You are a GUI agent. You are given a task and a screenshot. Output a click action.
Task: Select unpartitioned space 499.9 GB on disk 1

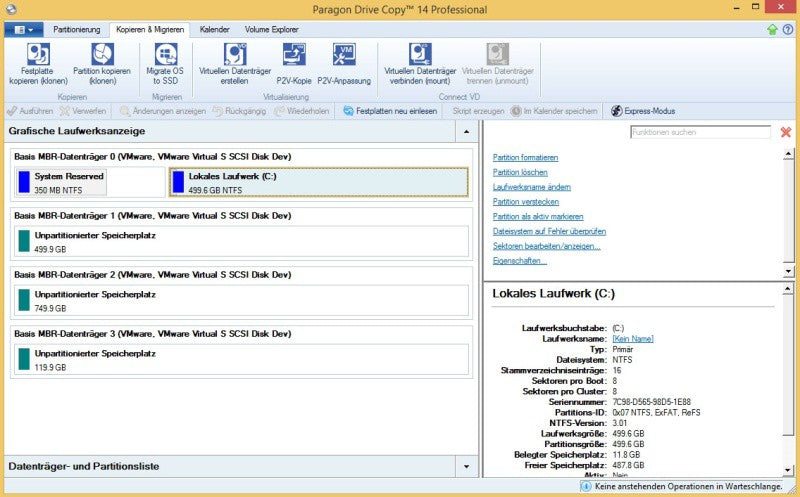[x=241, y=242]
